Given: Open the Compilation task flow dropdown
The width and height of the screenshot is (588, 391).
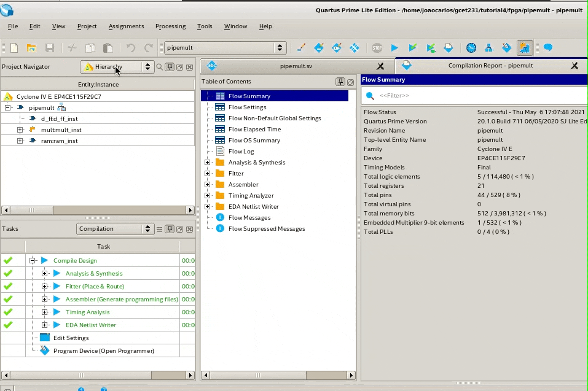Looking at the screenshot, I should pyautogui.click(x=115, y=229).
